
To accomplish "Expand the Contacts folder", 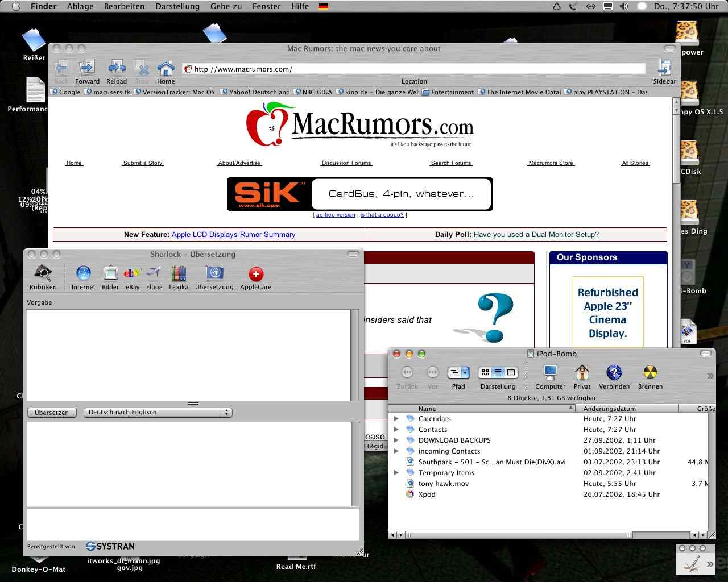I will click(x=396, y=430).
